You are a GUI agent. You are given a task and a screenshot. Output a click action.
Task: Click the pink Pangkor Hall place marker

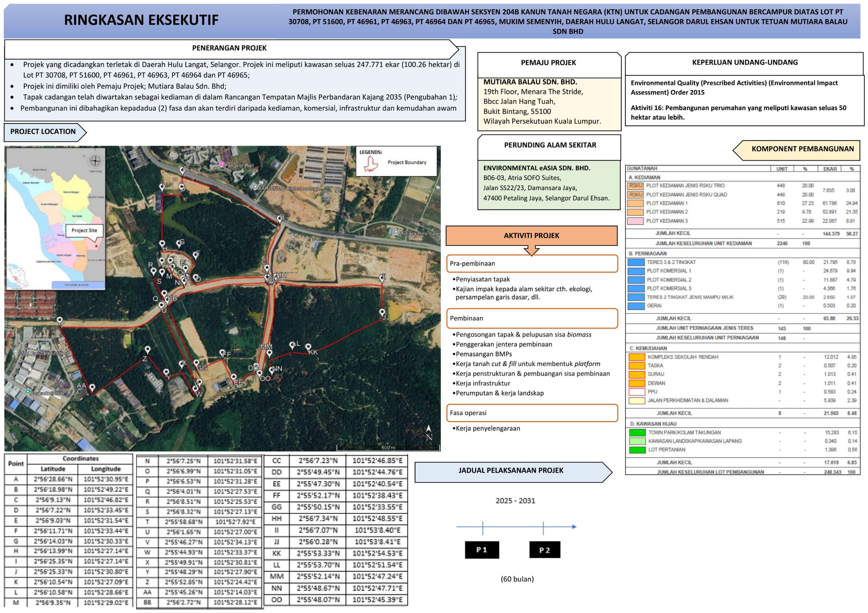(221, 164)
